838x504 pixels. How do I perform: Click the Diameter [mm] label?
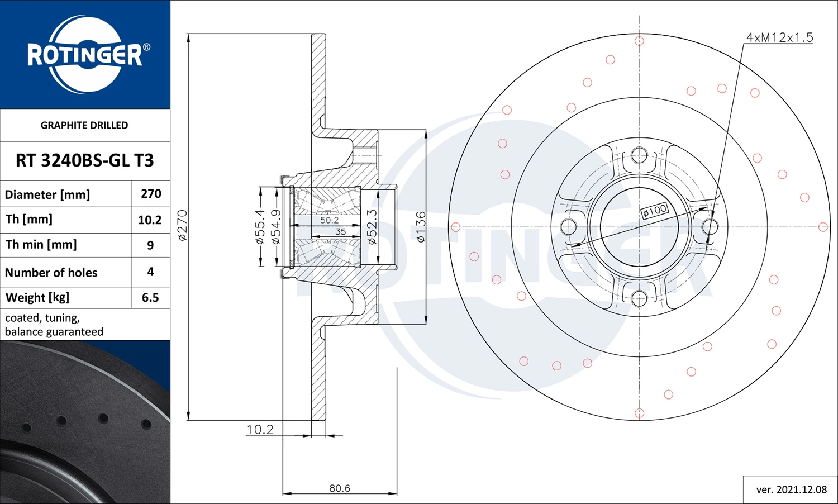pyautogui.click(x=47, y=194)
